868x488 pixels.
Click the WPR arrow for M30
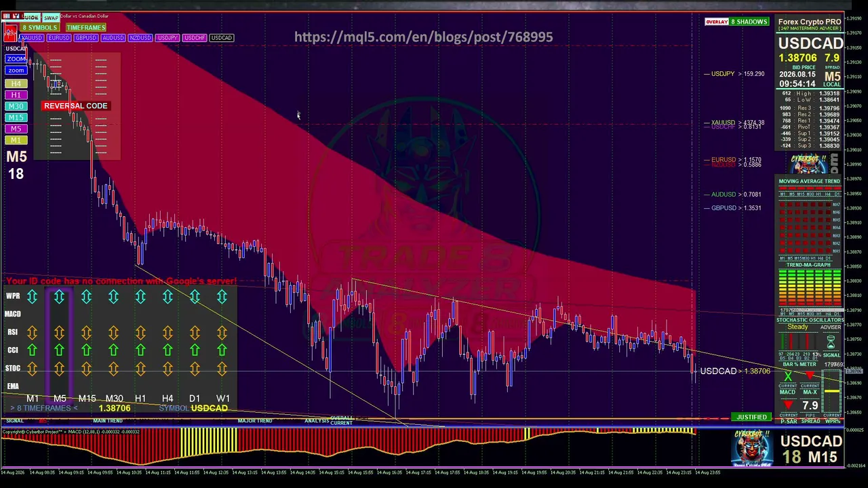point(113,296)
